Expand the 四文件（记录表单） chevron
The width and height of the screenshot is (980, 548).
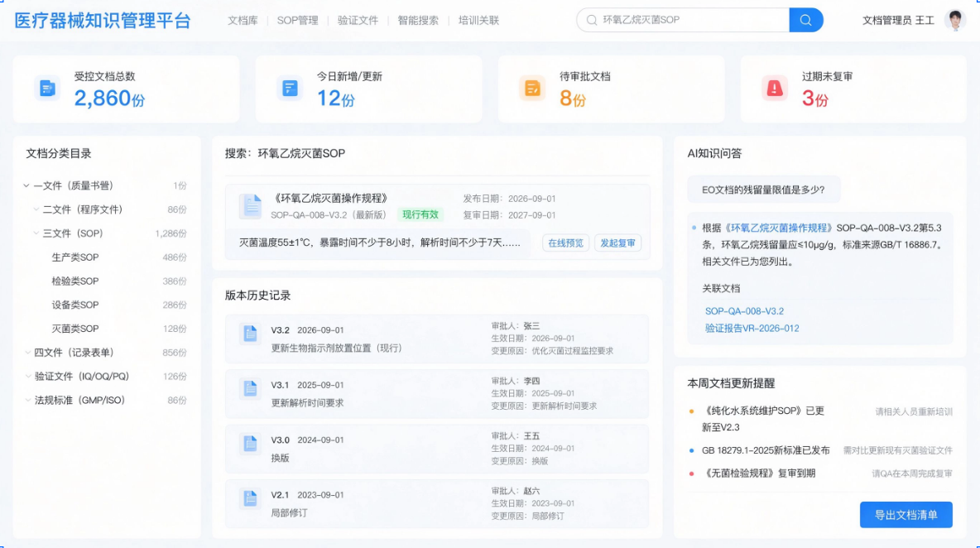click(27, 353)
